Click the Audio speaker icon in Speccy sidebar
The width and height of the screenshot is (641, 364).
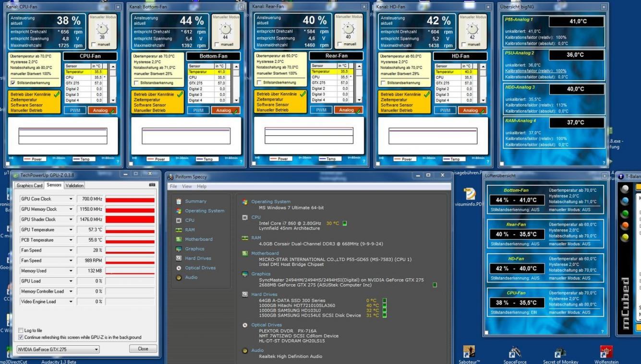click(179, 277)
